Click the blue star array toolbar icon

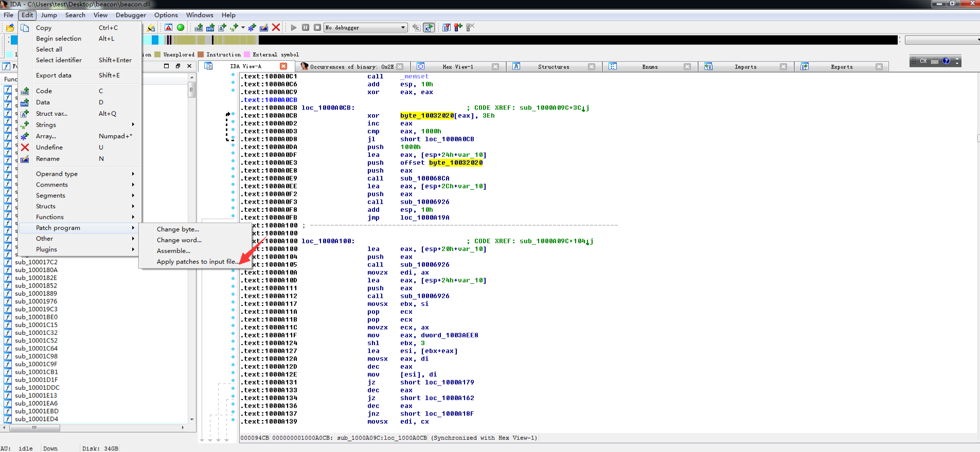pyautogui.click(x=252, y=28)
